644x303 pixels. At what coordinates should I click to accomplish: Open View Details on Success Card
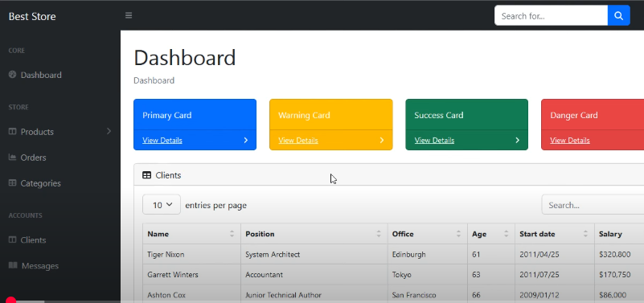click(434, 141)
